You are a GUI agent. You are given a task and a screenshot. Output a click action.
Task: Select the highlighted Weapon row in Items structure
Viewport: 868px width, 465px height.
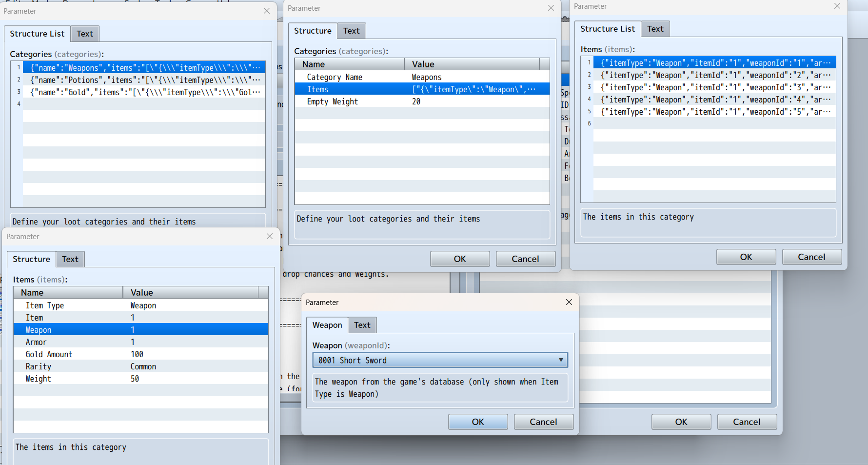[x=141, y=330]
